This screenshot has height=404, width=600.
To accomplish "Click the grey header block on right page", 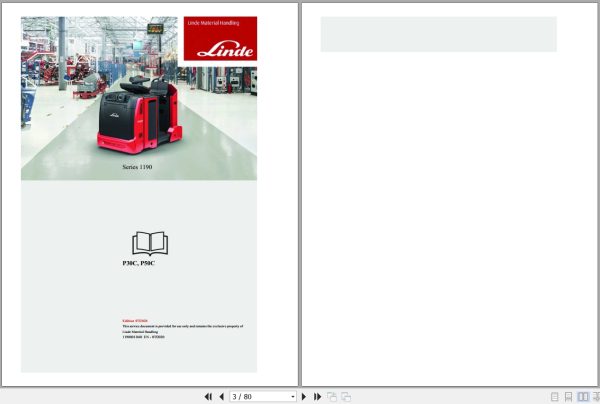I will (439, 34).
